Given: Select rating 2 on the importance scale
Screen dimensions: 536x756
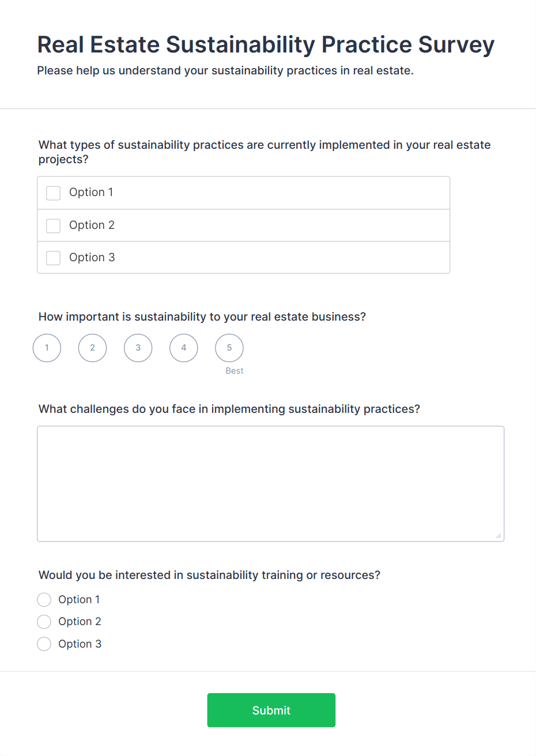Looking at the screenshot, I should click(x=92, y=348).
